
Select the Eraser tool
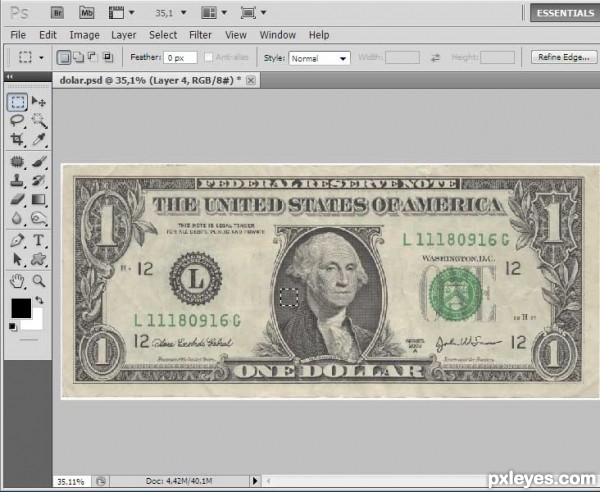(17, 199)
